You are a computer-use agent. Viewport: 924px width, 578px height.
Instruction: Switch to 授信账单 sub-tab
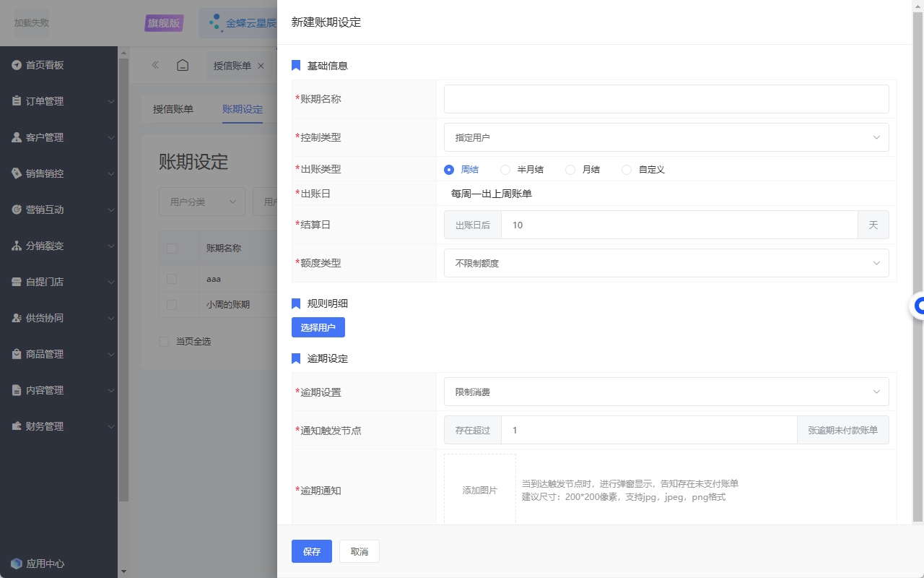173,110
